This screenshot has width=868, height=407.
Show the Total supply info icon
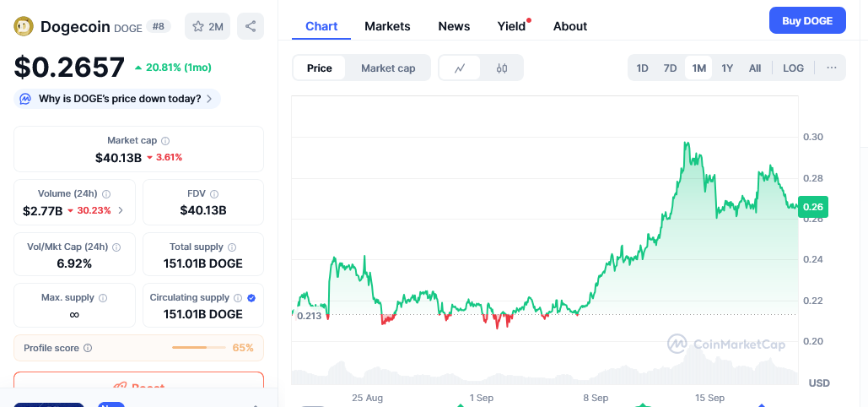pyautogui.click(x=232, y=247)
